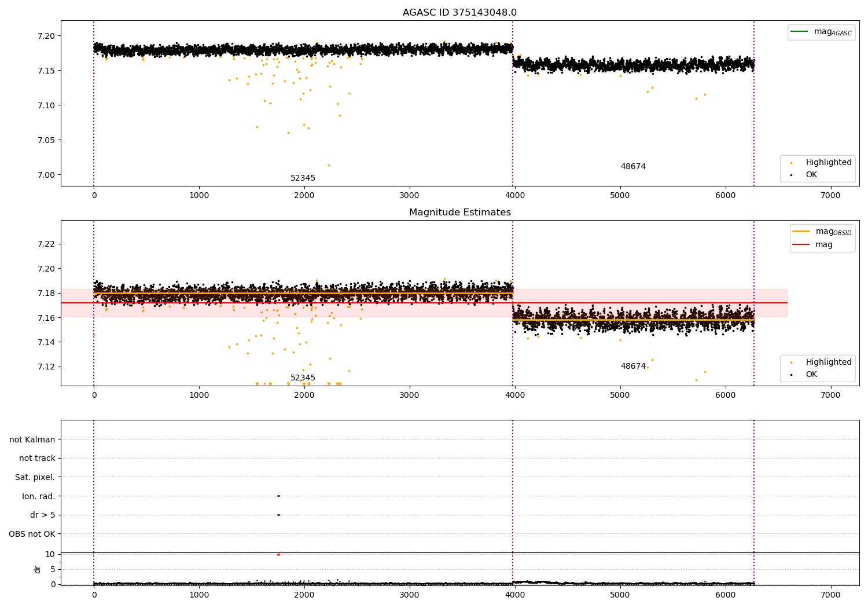This screenshot has height=608, width=868.
Task: Click the 7.05 tick label on top plot
Action: click(x=46, y=140)
